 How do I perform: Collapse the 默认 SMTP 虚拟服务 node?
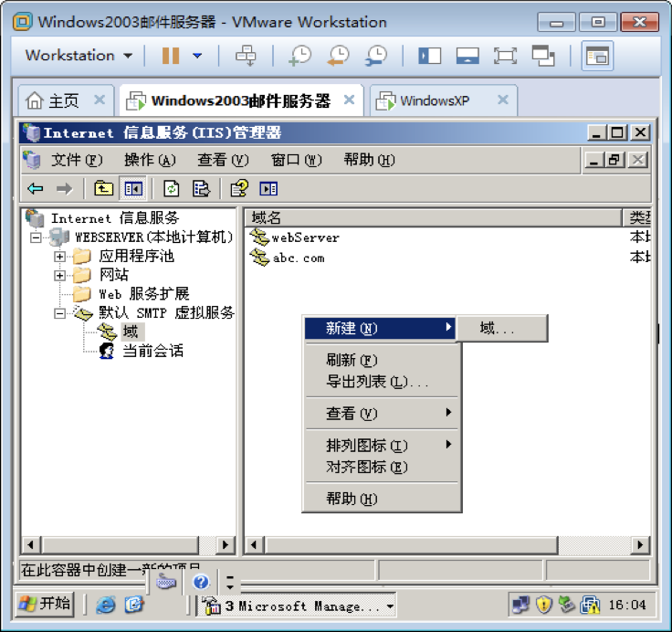coord(59,313)
